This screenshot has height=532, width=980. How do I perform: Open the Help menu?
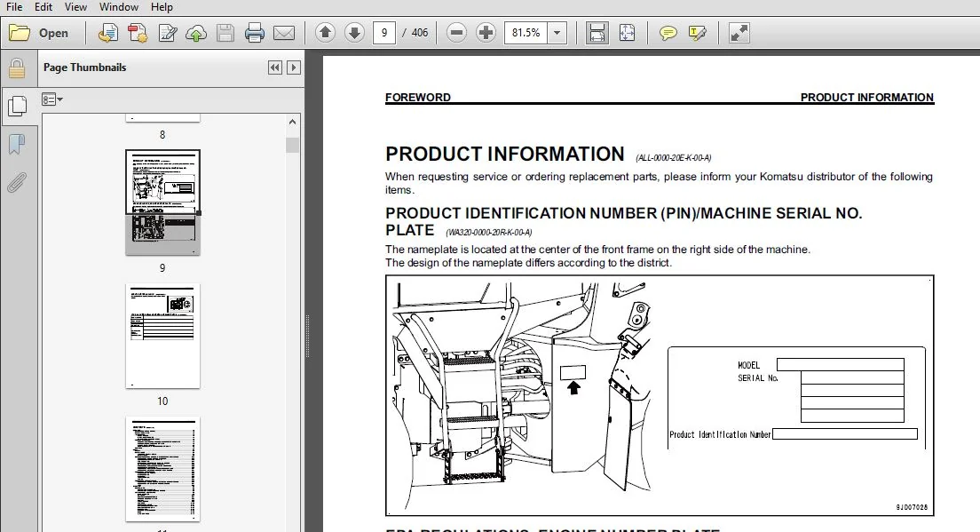162,7
